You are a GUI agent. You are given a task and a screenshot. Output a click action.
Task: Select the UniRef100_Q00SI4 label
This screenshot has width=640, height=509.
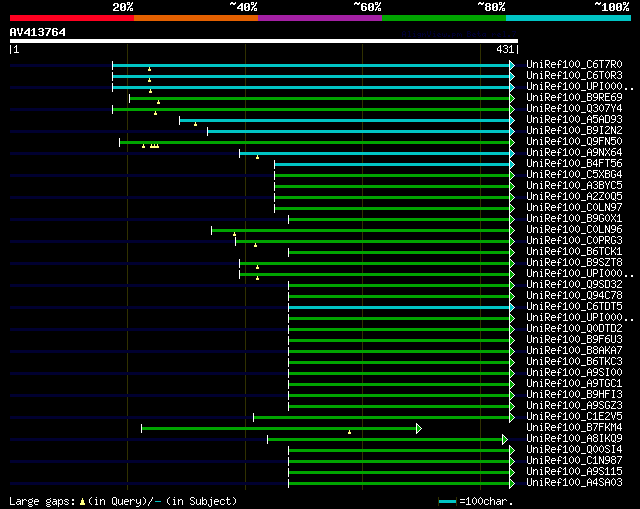click(574, 450)
